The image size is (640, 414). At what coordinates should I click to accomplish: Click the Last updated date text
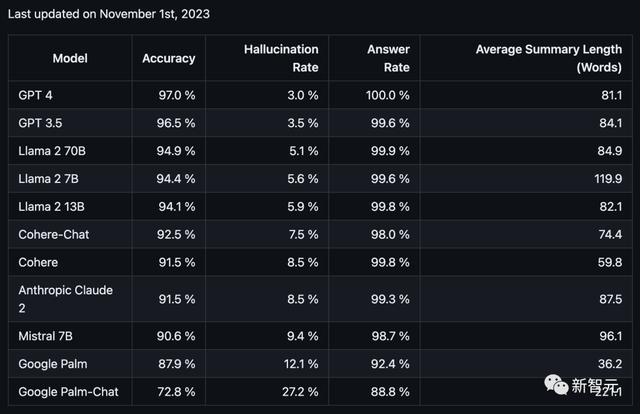109,14
